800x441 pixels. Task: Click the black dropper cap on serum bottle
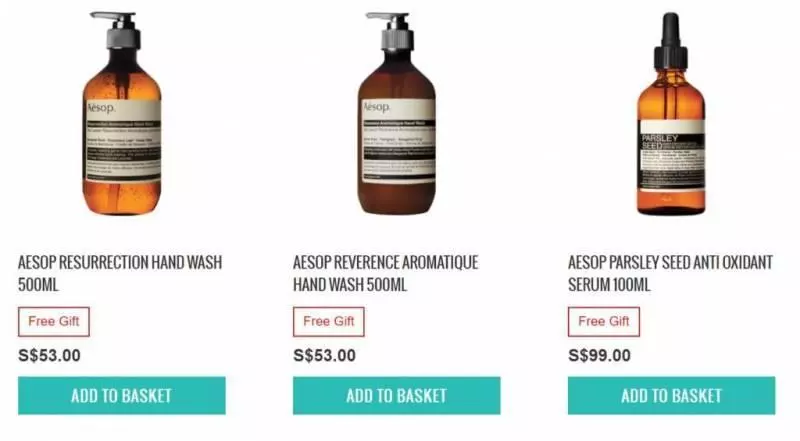point(670,41)
